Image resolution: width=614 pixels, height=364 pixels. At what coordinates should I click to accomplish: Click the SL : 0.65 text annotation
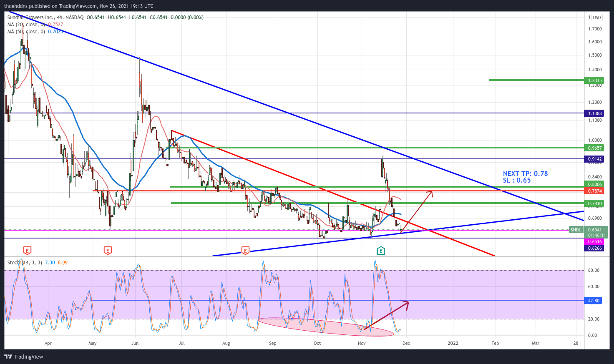(517, 180)
